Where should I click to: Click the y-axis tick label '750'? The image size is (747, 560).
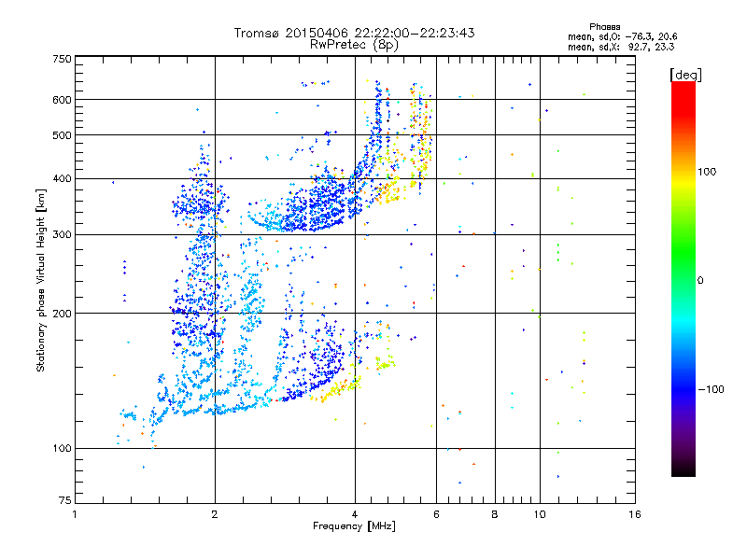pos(63,59)
